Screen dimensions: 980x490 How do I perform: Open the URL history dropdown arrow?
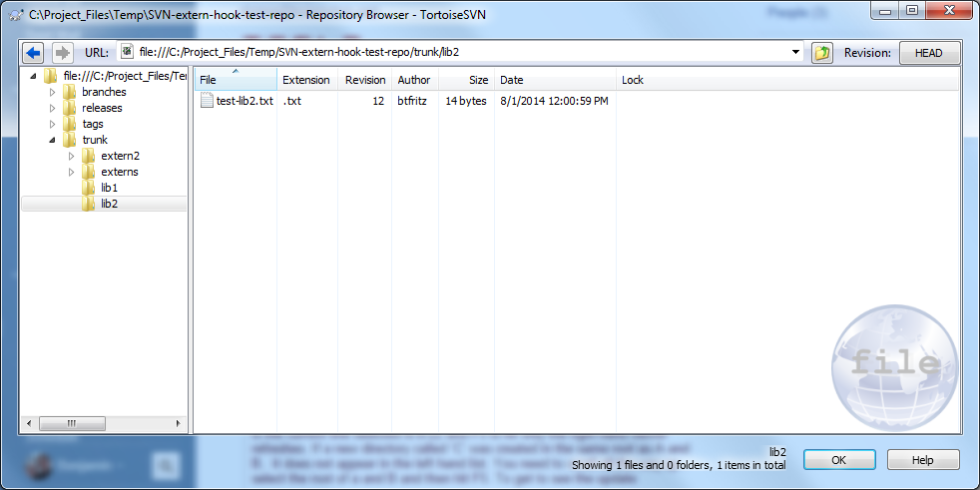click(795, 53)
